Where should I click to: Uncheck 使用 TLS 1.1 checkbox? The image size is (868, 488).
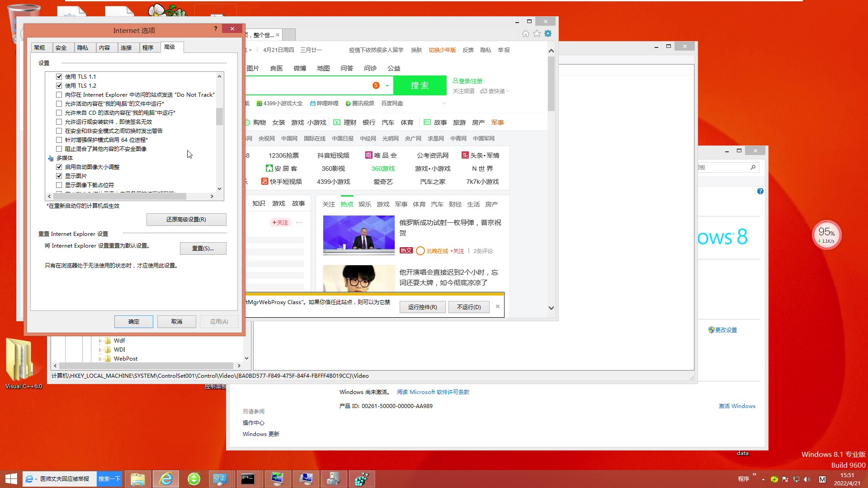coord(59,77)
